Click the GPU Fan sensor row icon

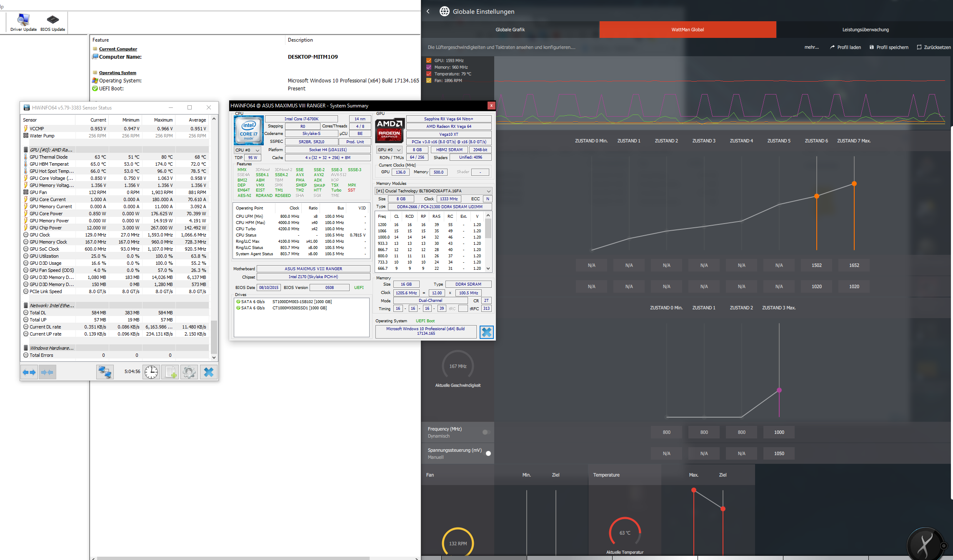click(26, 192)
